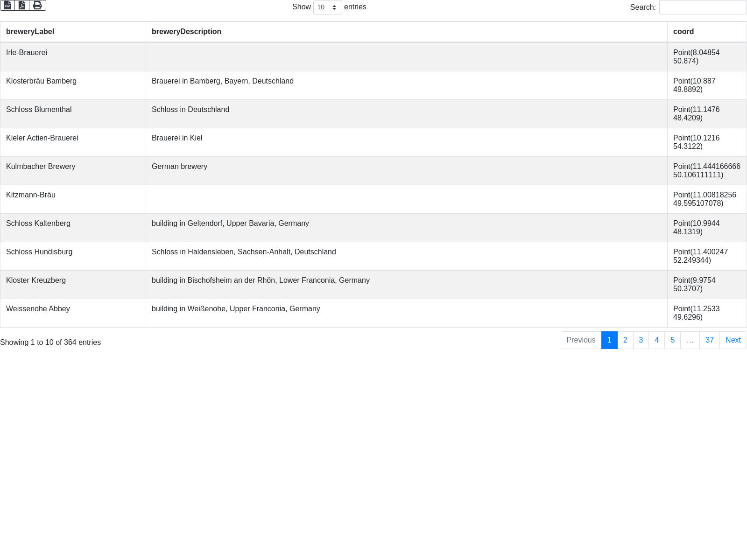Open last page 37
The width and height of the screenshot is (747, 560).
coord(710,340)
